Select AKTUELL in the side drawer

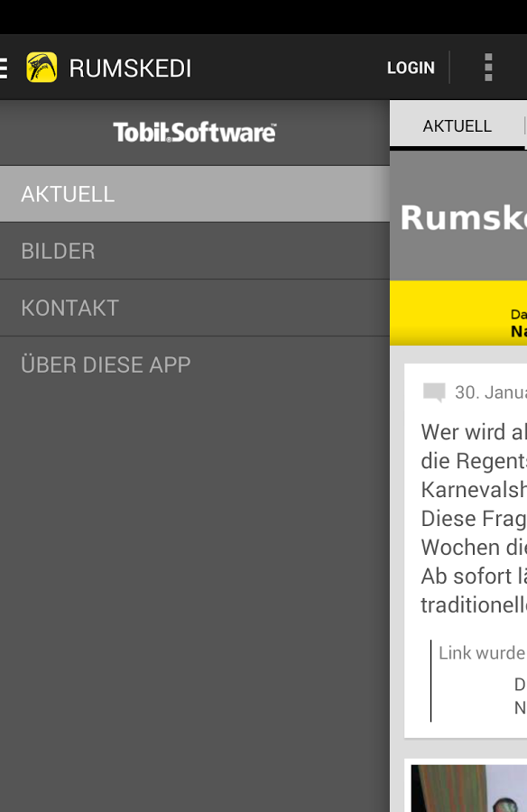coord(195,194)
